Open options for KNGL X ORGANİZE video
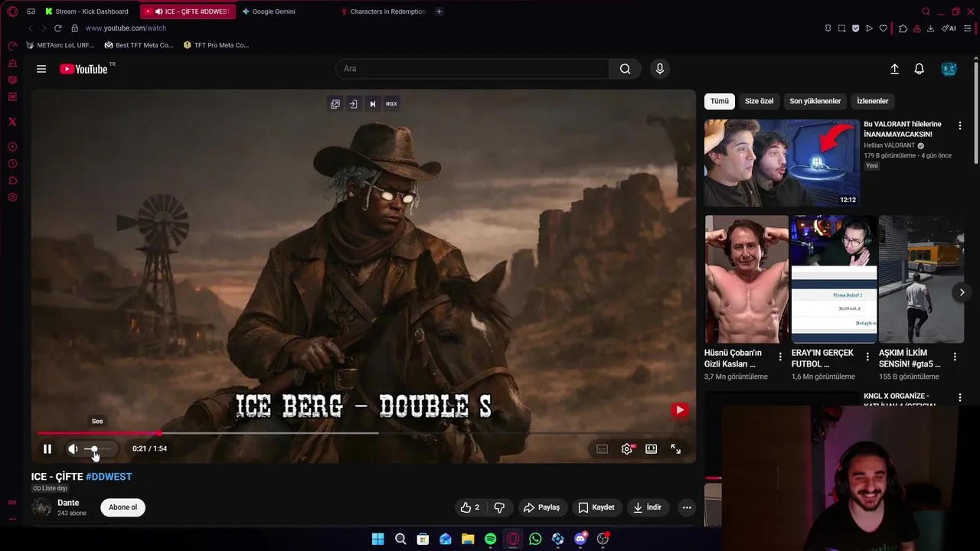Viewport: 980px width, 551px height. pos(960,398)
